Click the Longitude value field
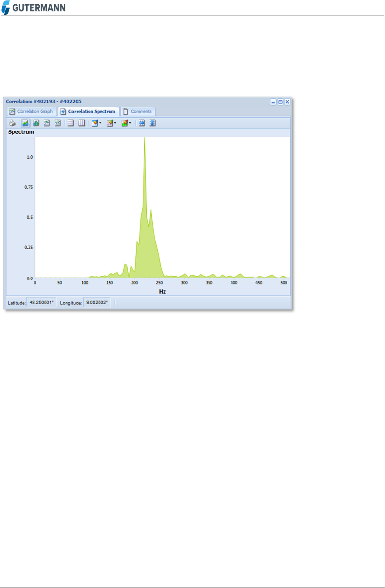Viewport: 385px width, 588px height. (x=97, y=302)
